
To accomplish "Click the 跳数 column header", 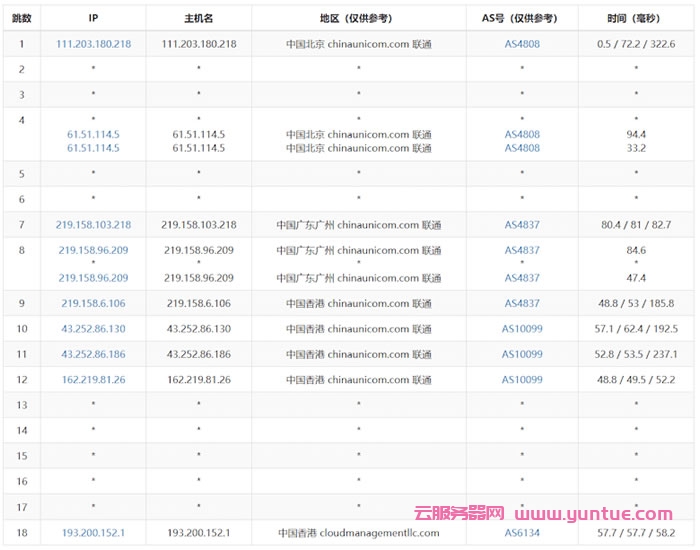I will (x=21, y=18).
